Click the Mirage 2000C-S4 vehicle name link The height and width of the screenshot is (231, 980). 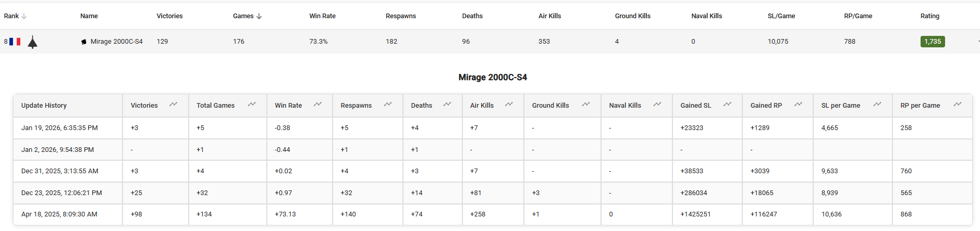pyautogui.click(x=116, y=42)
